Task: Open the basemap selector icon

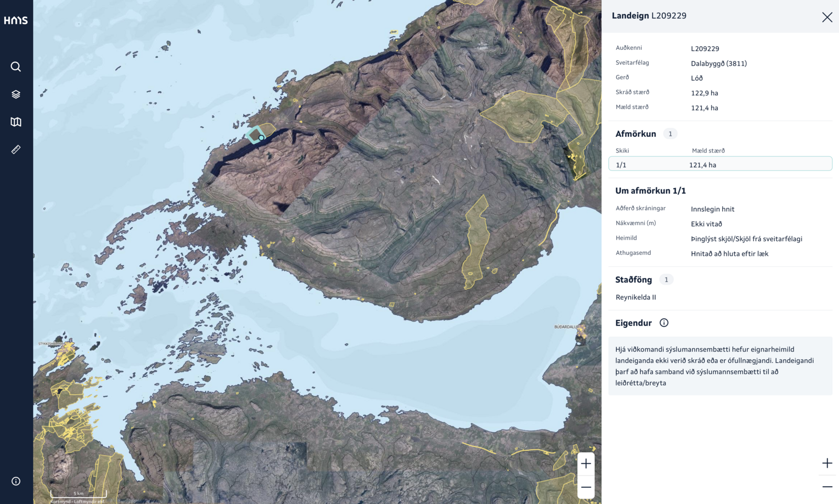Action: (16, 122)
